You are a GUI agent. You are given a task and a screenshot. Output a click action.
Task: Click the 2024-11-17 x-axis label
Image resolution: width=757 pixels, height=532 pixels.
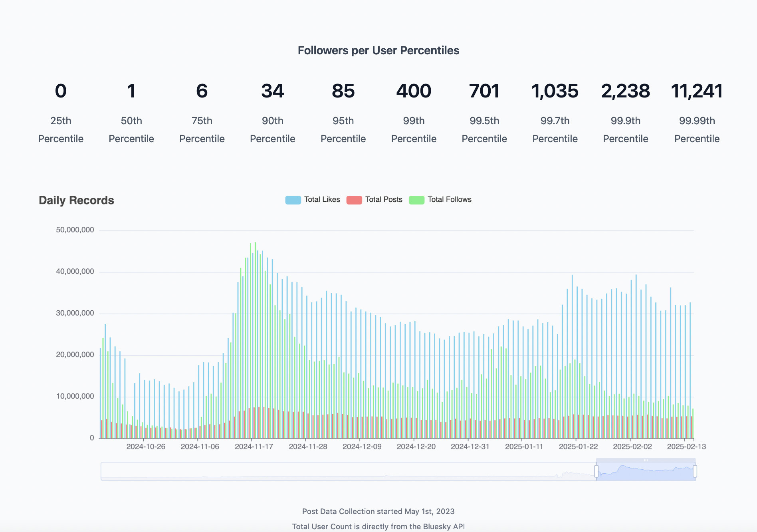(254, 447)
